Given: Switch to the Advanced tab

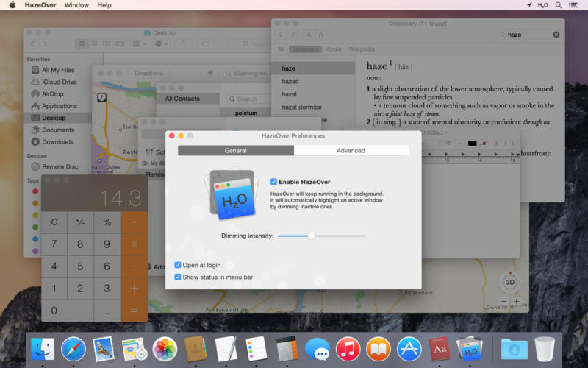Looking at the screenshot, I should 351,150.
